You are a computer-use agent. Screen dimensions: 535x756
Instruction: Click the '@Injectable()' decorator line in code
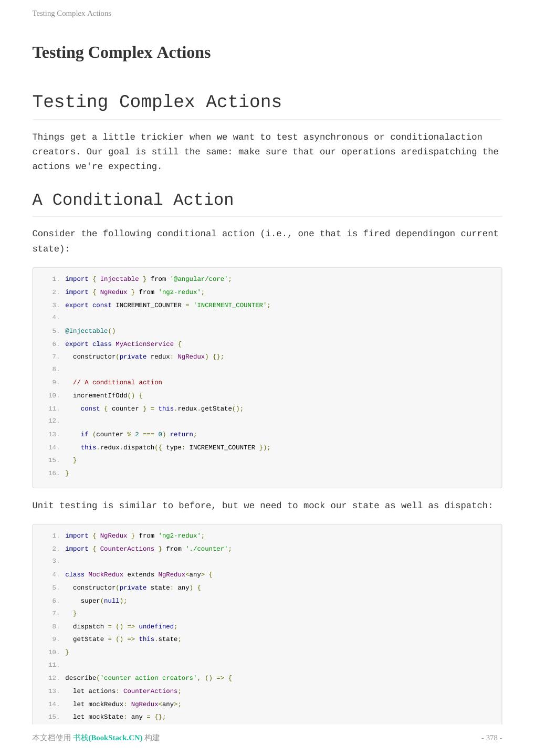(x=90, y=331)
